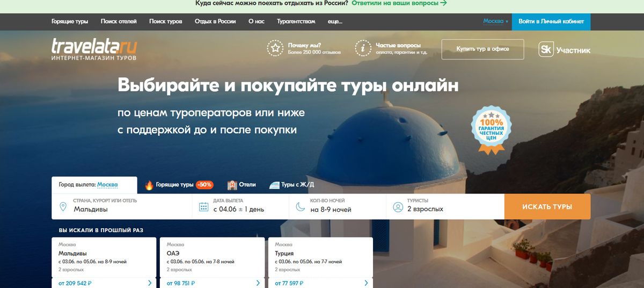Open the Турагентствам menu item

click(296, 22)
